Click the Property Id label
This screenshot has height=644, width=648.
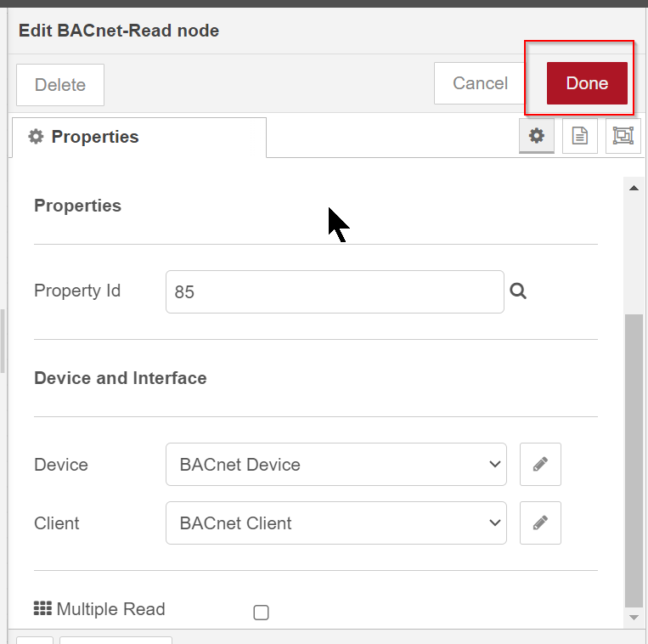coord(77,291)
